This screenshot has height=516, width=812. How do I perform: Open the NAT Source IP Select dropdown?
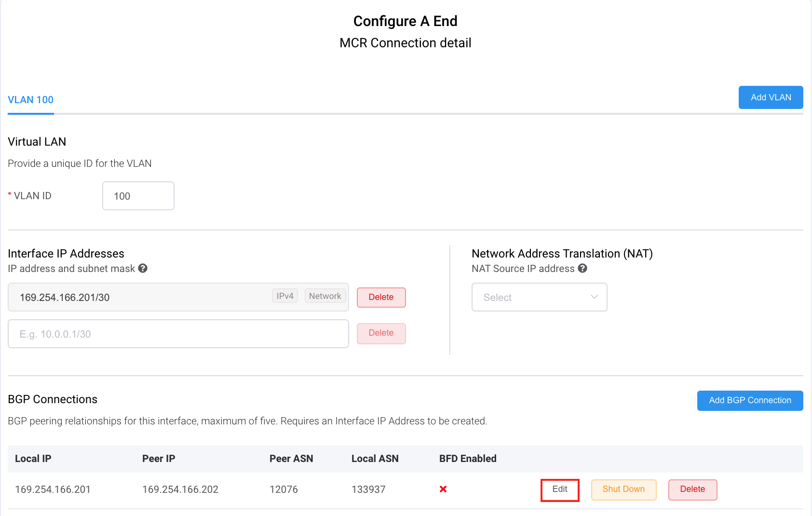coord(539,297)
